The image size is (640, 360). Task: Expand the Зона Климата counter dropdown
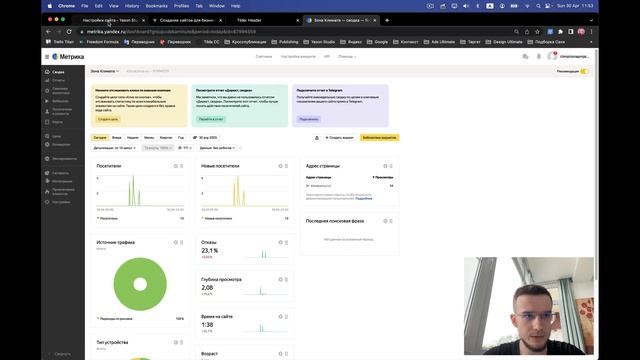point(104,71)
